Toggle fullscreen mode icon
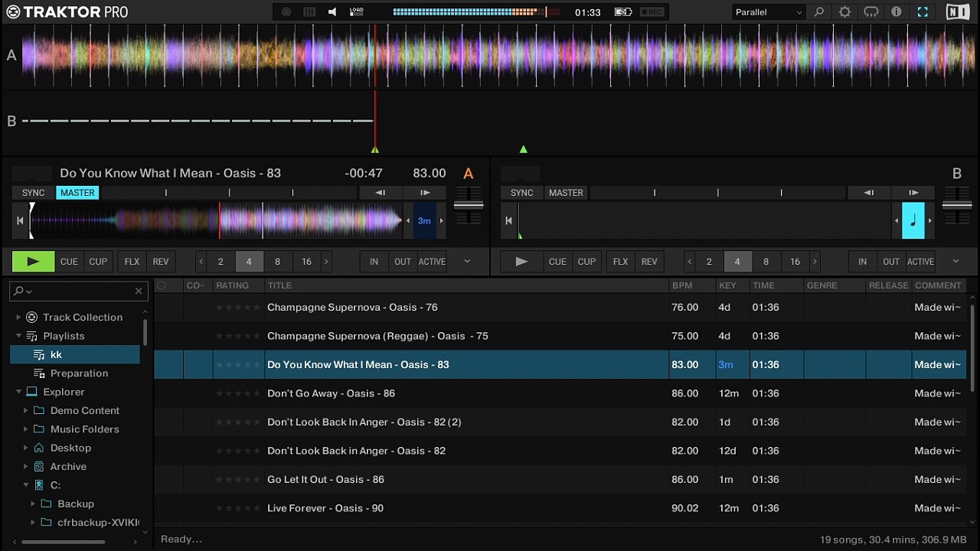The image size is (980, 551). pos(923,12)
